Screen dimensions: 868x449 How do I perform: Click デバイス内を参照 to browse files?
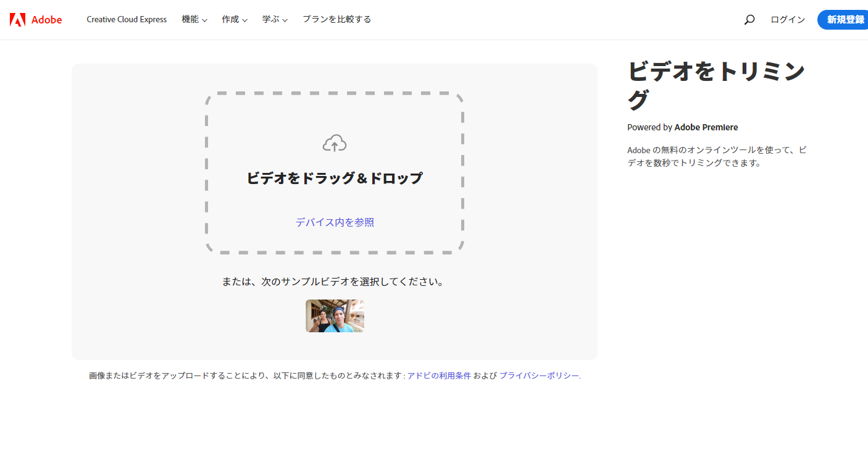click(335, 222)
